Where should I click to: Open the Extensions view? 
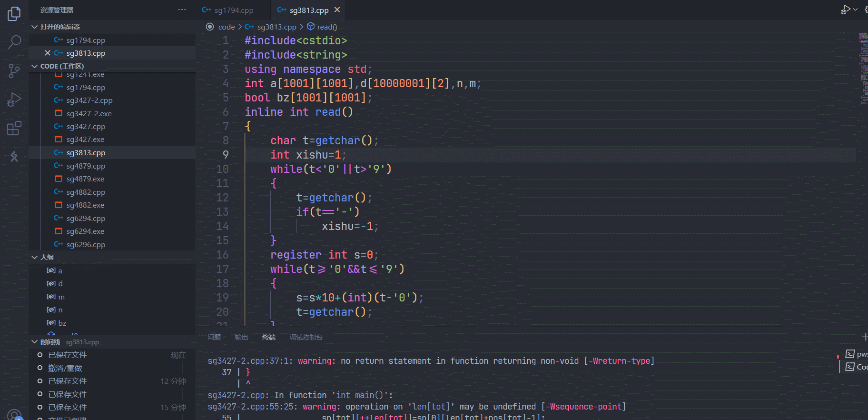[x=14, y=128]
